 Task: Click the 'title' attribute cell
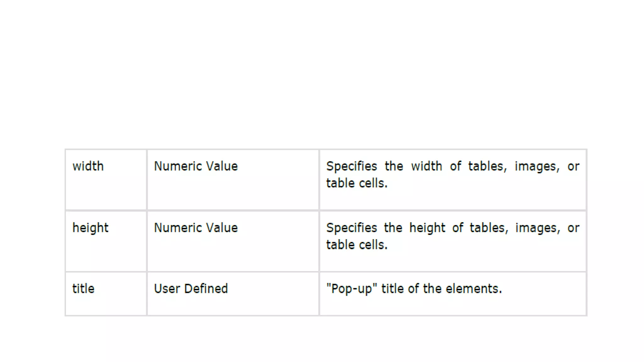[106, 294]
